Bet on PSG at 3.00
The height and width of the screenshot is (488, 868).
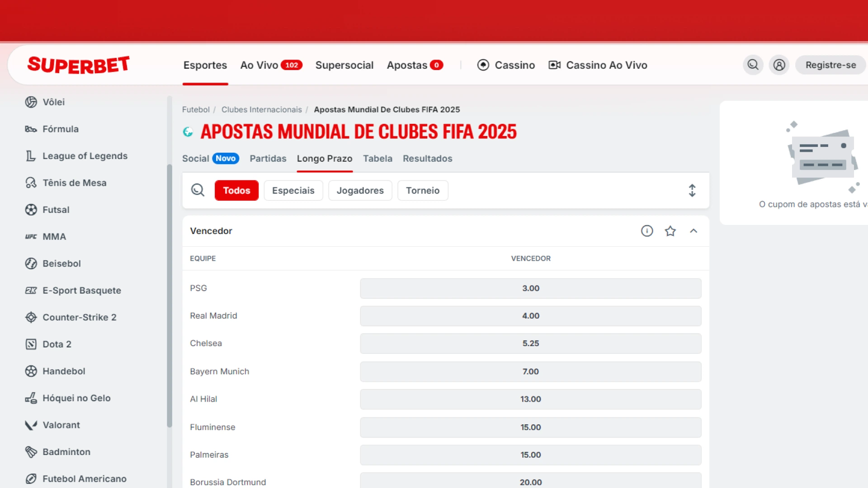coord(531,288)
